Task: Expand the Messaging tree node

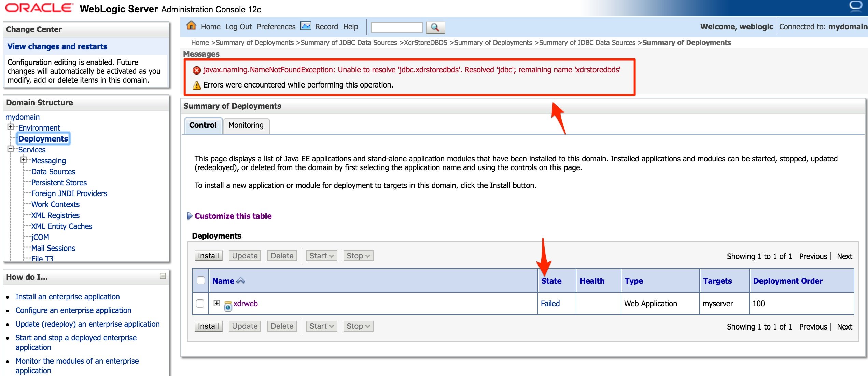Action: pyautogui.click(x=24, y=160)
